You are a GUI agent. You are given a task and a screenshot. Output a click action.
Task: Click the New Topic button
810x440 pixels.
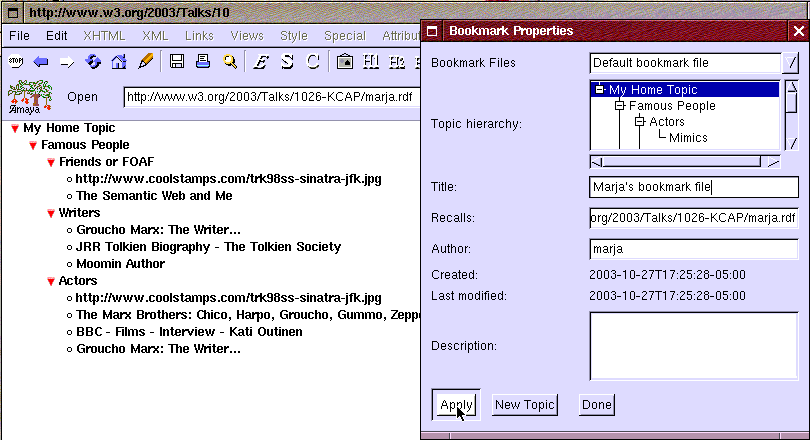(x=524, y=405)
